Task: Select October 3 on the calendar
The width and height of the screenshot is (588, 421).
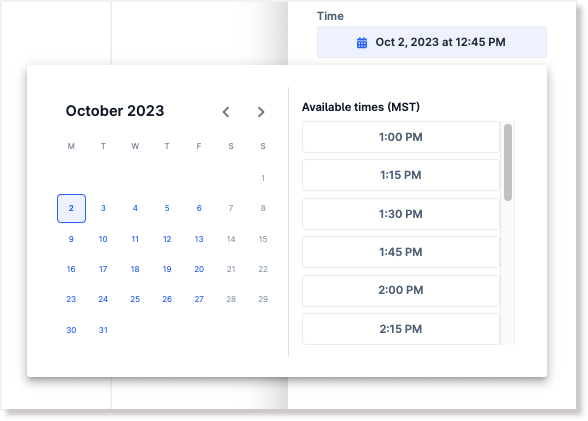Action: pyautogui.click(x=103, y=208)
